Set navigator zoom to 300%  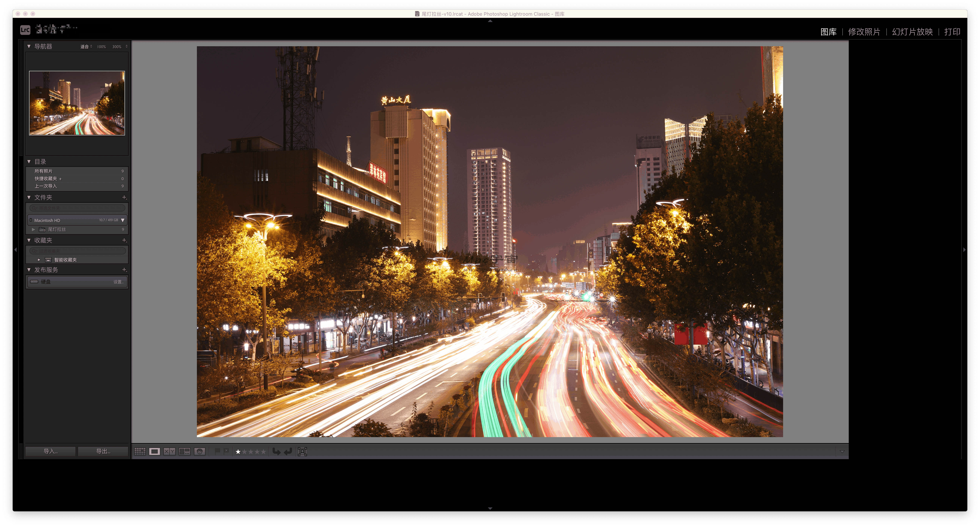[x=117, y=47]
